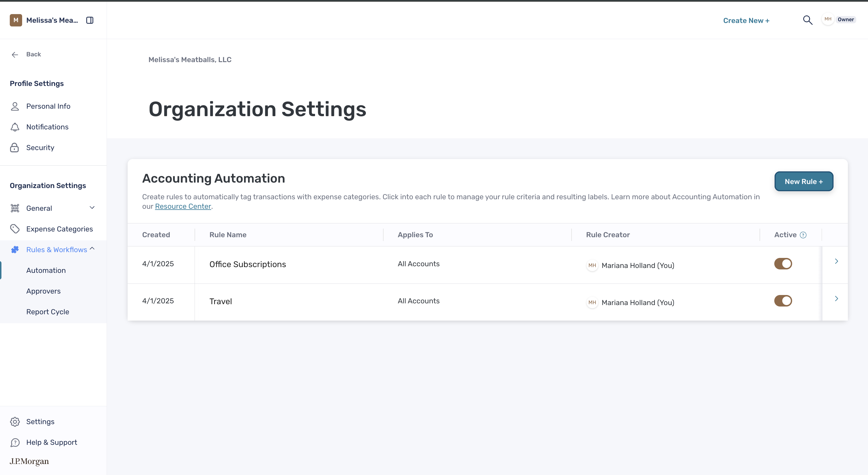The image size is (868, 475).
Task: Click Rule Name column header
Action: click(228, 235)
